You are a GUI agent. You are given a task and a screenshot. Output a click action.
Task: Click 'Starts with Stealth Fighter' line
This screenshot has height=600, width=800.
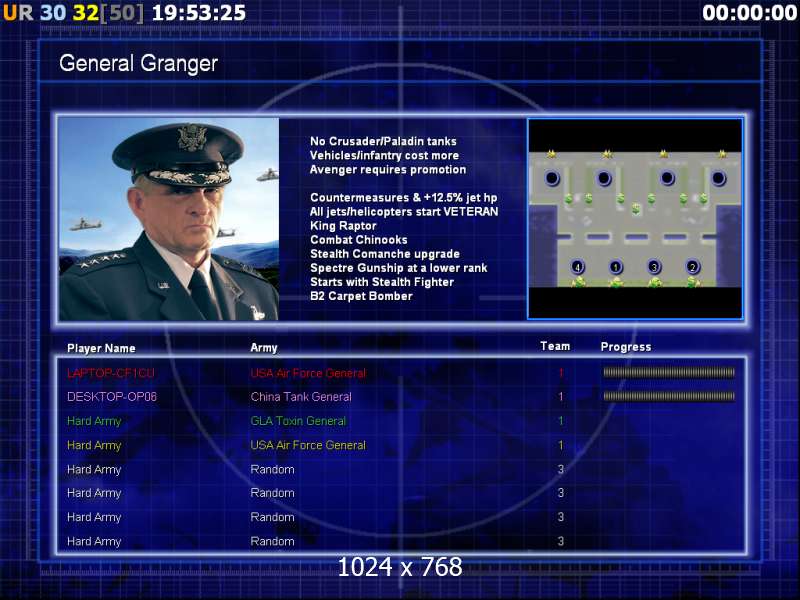(382, 282)
